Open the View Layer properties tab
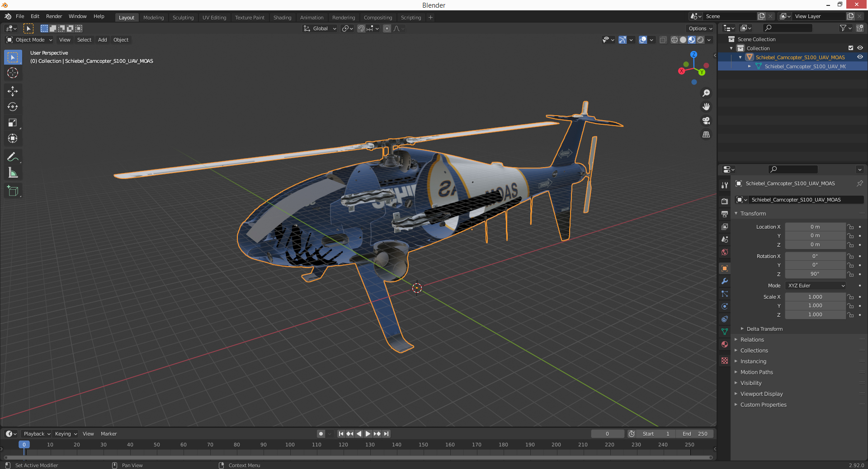Viewport: 868px width, 469px height. (725, 226)
